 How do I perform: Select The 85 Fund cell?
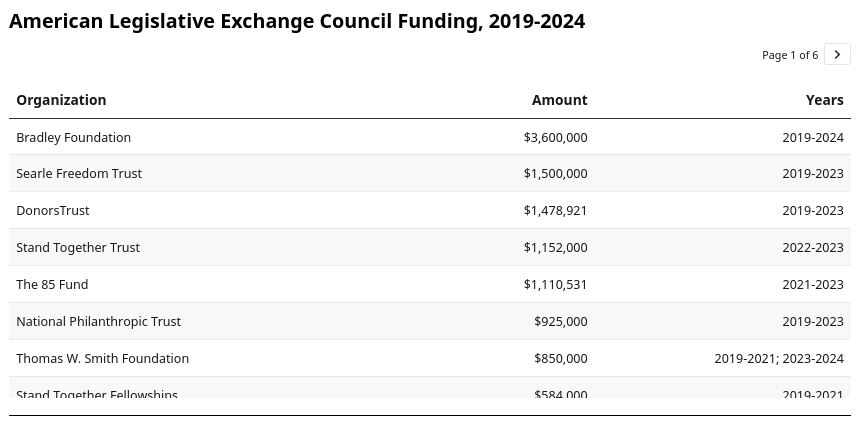(x=52, y=284)
